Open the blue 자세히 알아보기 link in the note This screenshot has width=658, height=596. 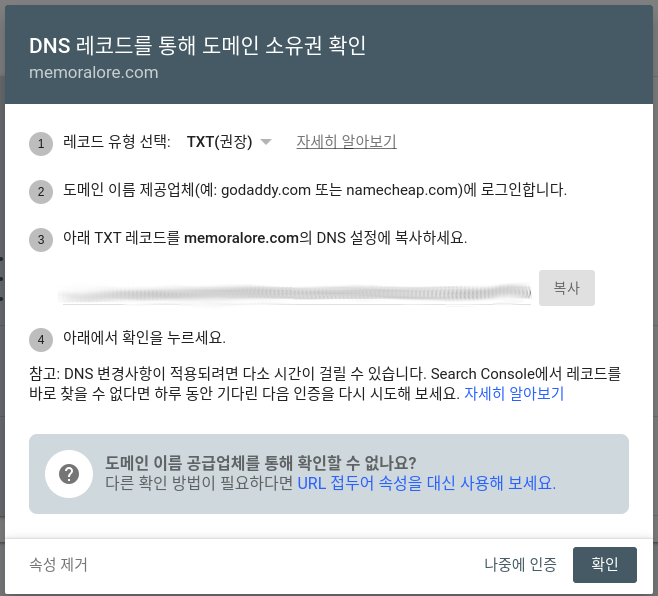[514, 394]
